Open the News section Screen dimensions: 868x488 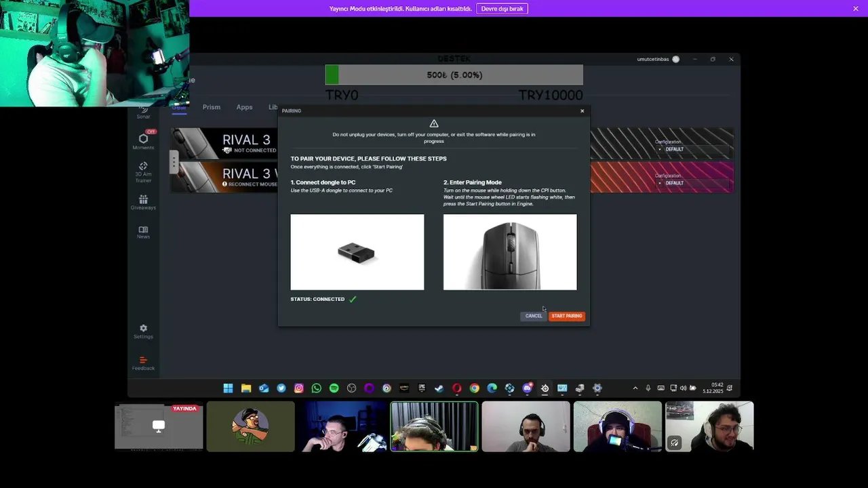pyautogui.click(x=143, y=232)
